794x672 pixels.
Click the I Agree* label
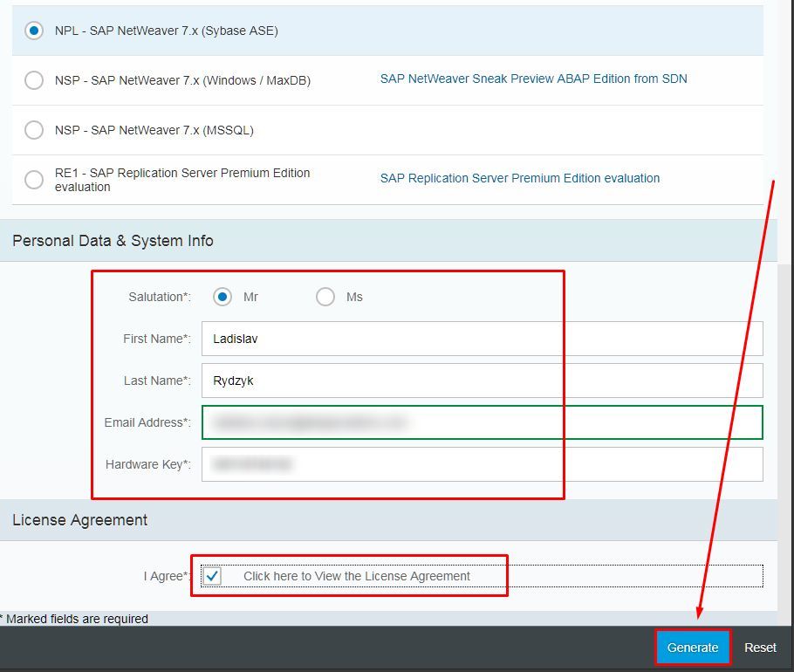coord(168,576)
